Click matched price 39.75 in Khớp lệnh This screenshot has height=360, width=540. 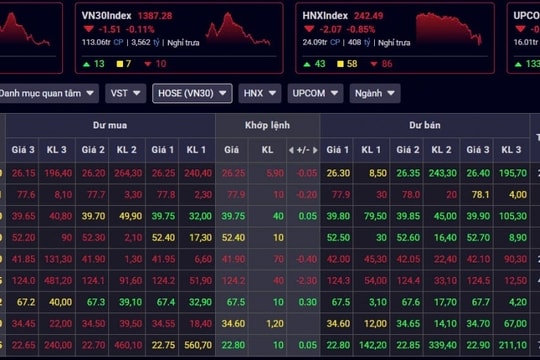coord(233,216)
